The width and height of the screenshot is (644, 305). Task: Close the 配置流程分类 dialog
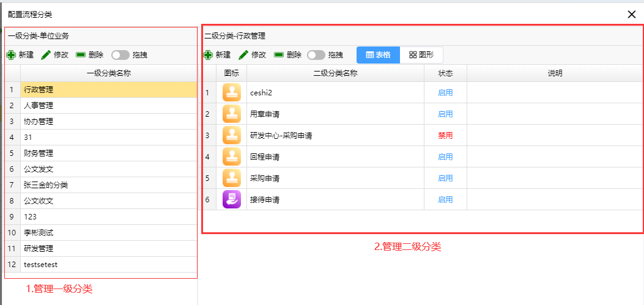point(631,15)
